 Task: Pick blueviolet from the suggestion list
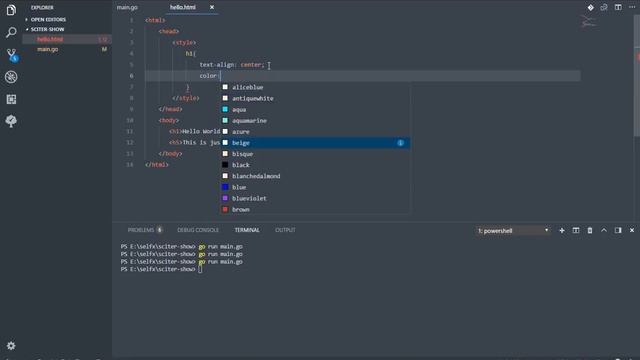pos(315,198)
